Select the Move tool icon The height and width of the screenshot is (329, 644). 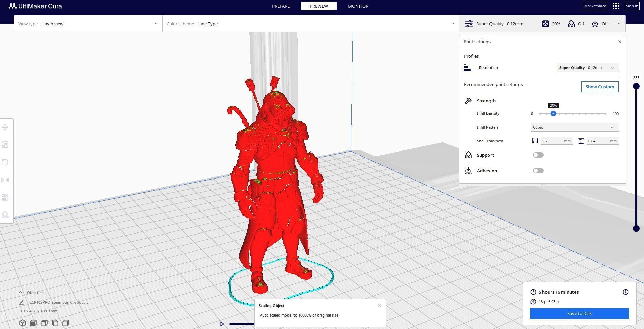[x=5, y=127]
